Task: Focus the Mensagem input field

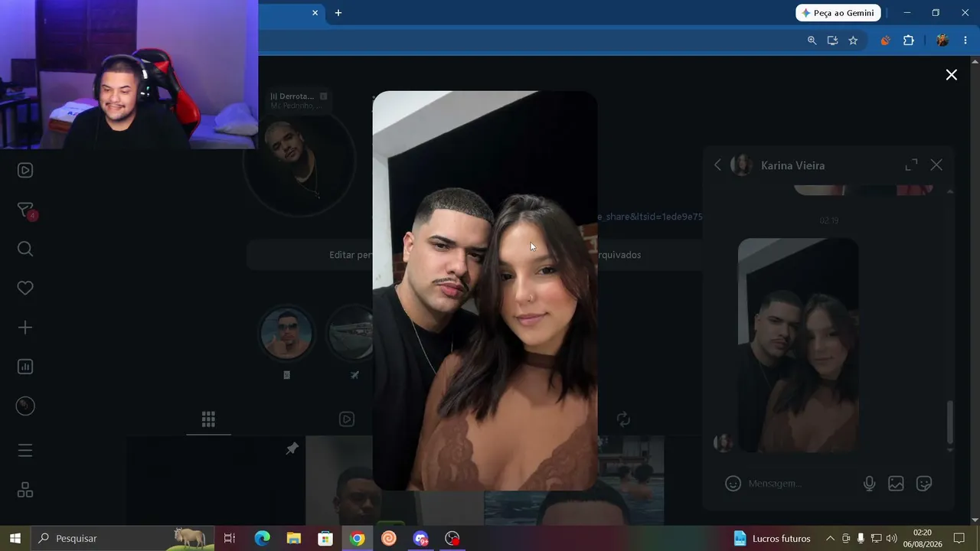Action: coord(800,484)
